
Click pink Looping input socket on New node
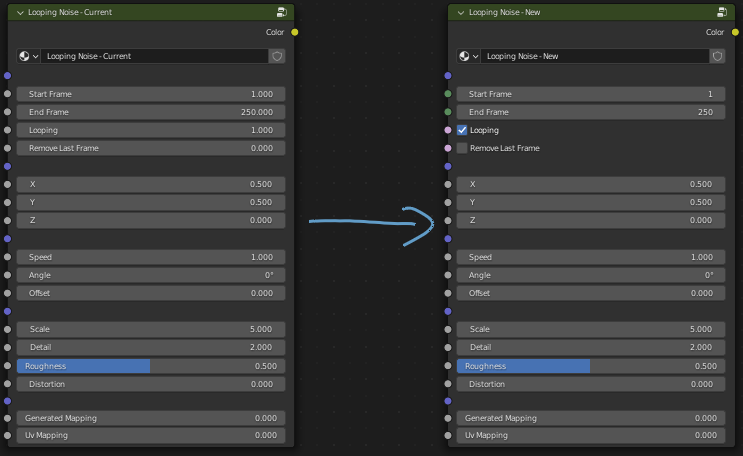click(448, 130)
